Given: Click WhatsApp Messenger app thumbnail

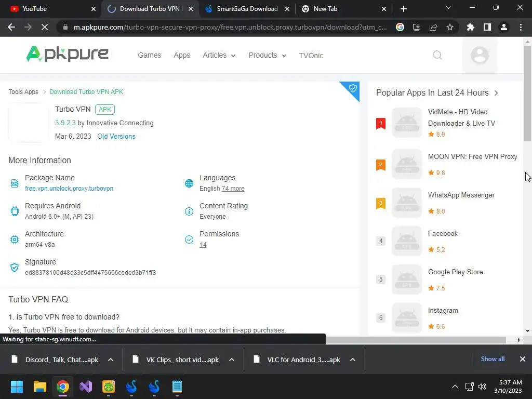Looking at the screenshot, I should [x=406, y=203].
